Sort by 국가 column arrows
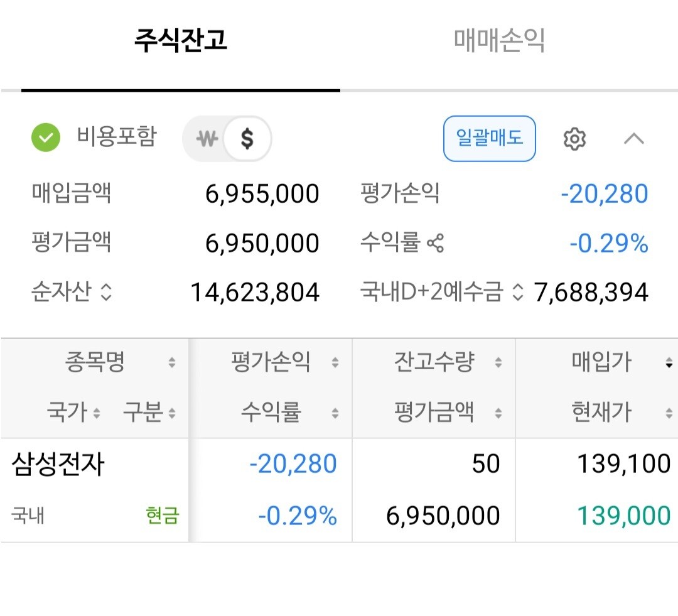The image size is (678, 616). (97, 414)
